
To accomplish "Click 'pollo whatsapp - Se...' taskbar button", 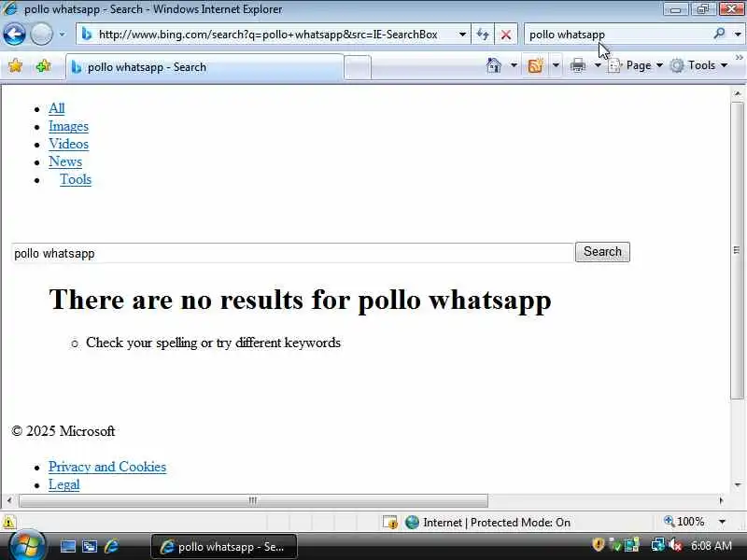I will click(x=224, y=547).
